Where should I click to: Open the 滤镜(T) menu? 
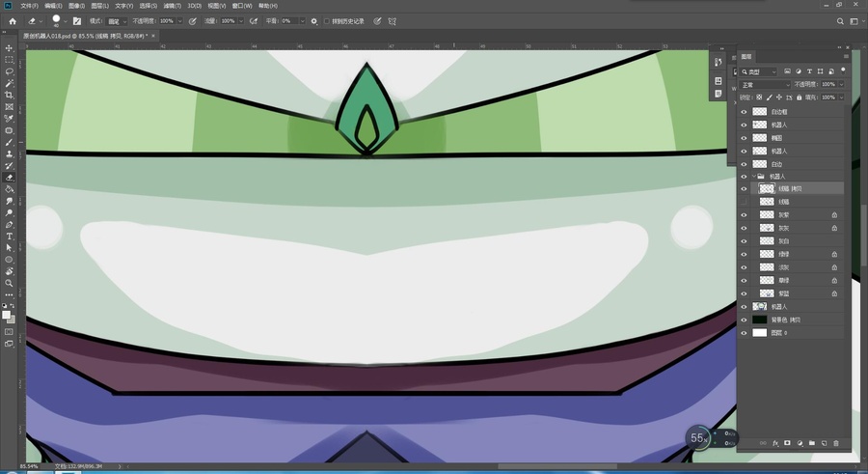[x=173, y=6]
